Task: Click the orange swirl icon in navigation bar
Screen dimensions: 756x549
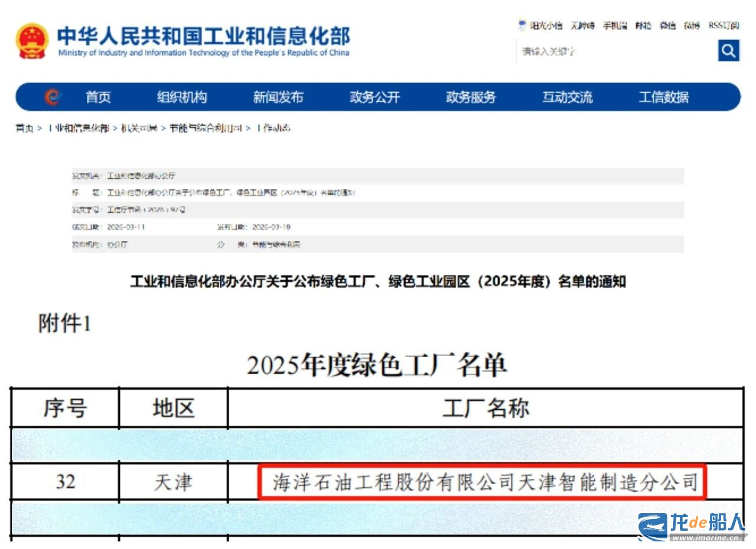Action: click(53, 97)
